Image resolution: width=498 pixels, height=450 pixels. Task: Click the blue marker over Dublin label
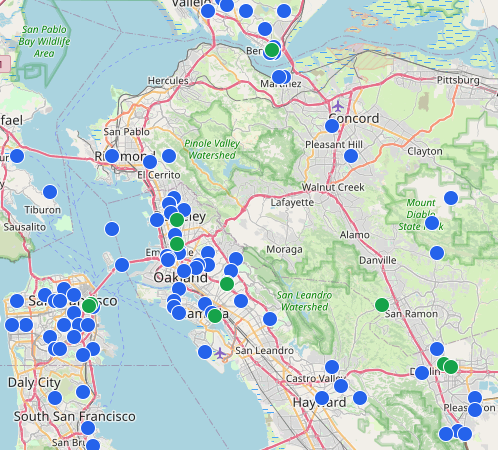[422, 373]
